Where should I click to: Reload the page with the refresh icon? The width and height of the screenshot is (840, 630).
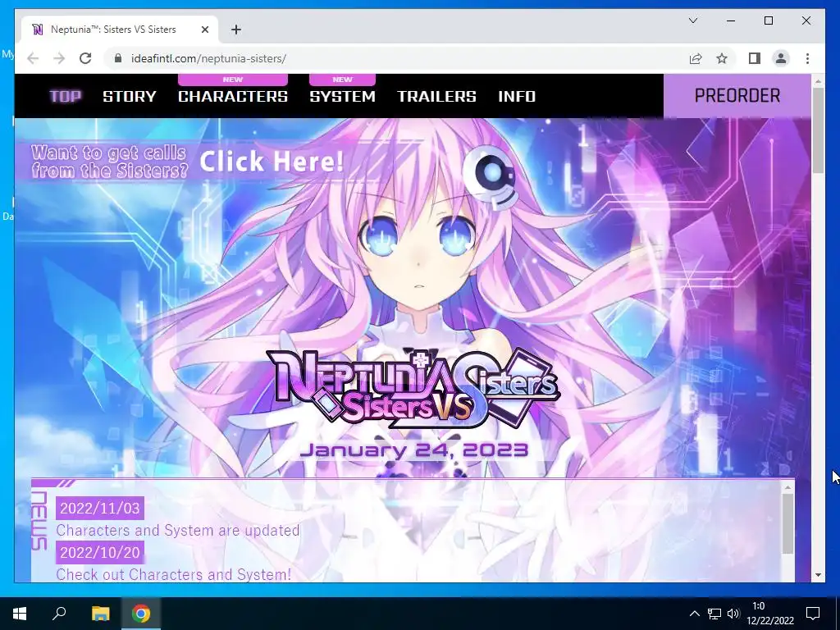coord(85,58)
